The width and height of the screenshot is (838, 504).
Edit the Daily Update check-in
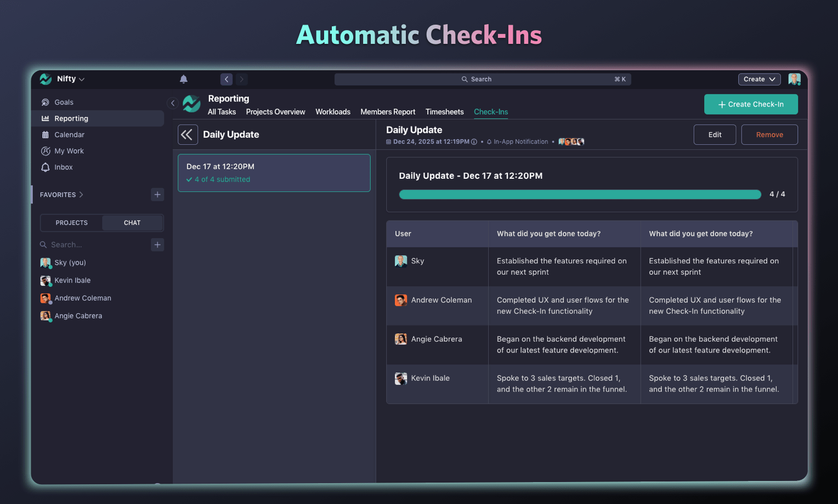[715, 134]
